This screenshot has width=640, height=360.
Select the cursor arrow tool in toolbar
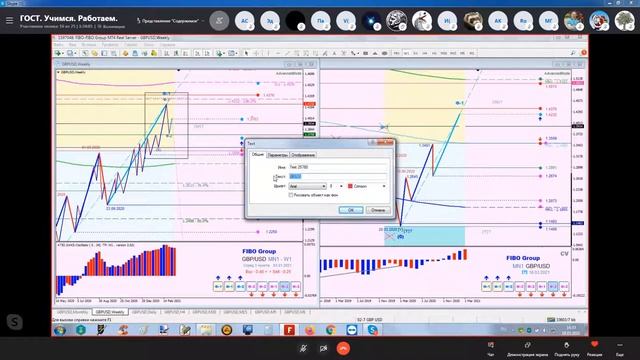coord(246,53)
